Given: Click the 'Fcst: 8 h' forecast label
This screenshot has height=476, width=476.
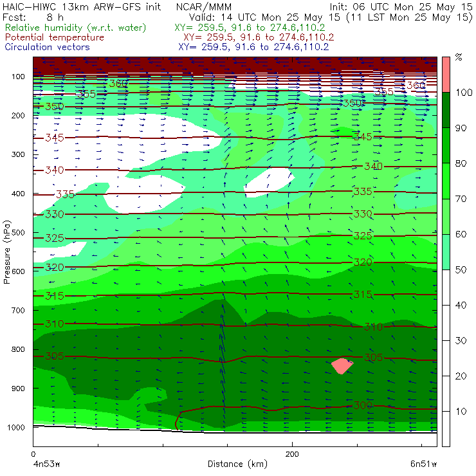Looking at the screenshot, I should click(33, 17).
